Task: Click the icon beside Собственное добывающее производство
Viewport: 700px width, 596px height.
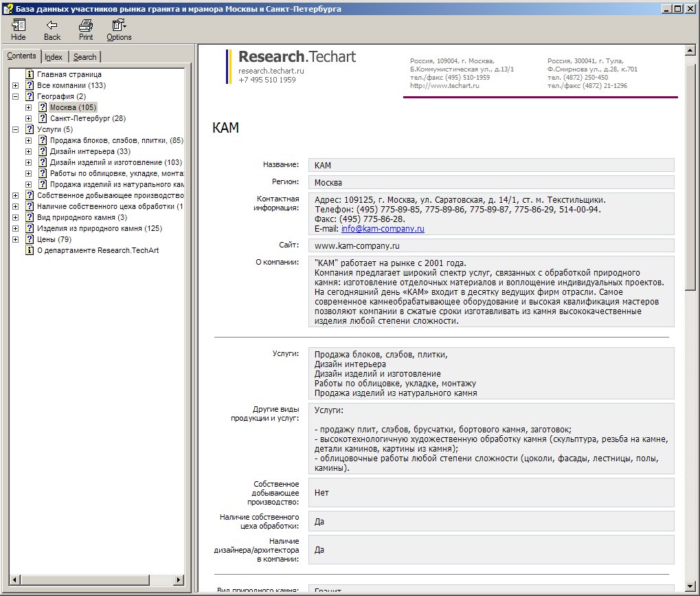Action: pos(30,195)
